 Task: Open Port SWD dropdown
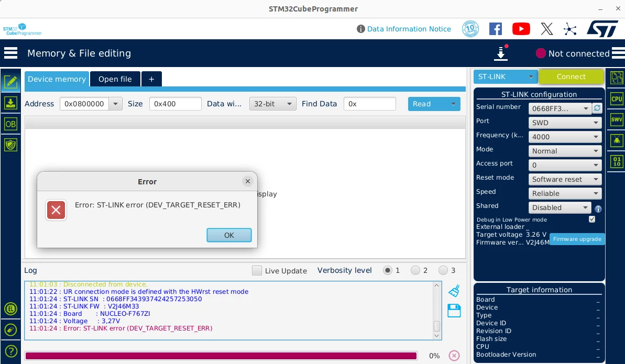565,123
